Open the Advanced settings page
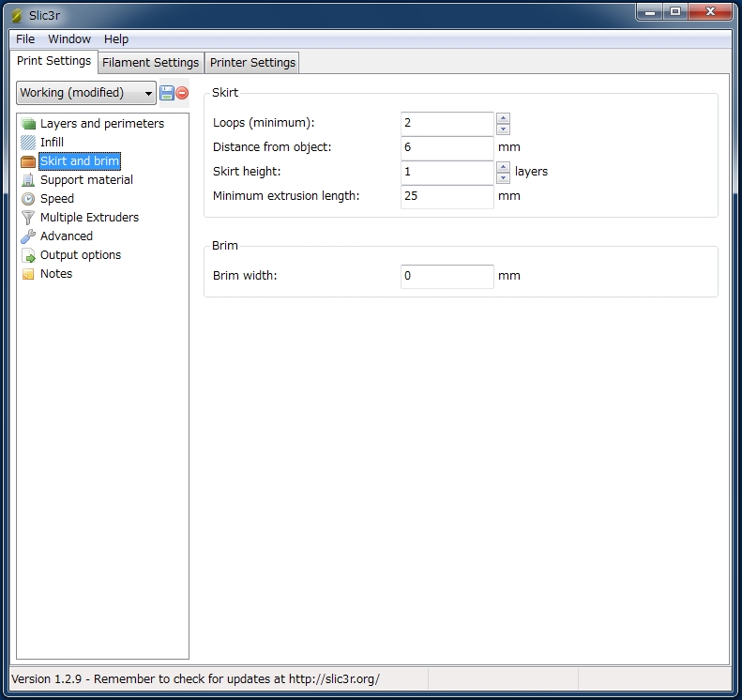 [67, 236]
